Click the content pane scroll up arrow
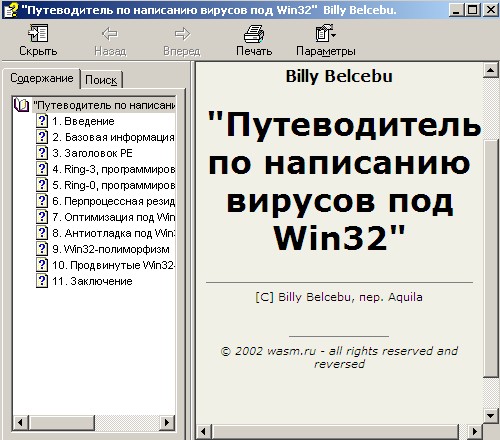Screen dimensions: 500x440 coord(491,70)
